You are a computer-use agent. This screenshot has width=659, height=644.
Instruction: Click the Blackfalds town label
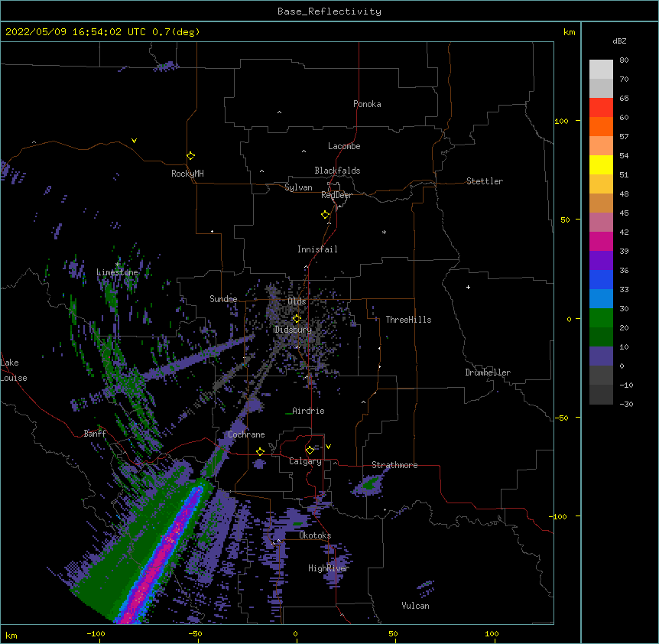click(x=337, y=171)
